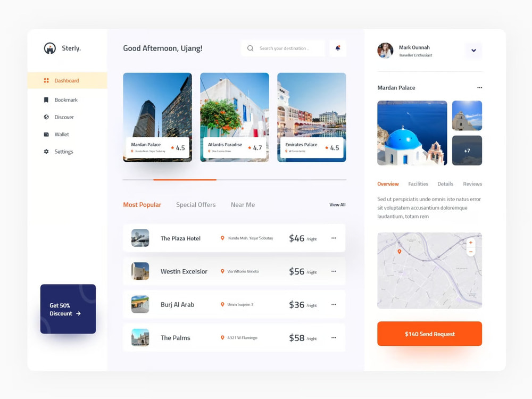The width and height of the screenshot is (532, 399).
Task: Select the Reviews tab
Action: [x=472, y=184]
